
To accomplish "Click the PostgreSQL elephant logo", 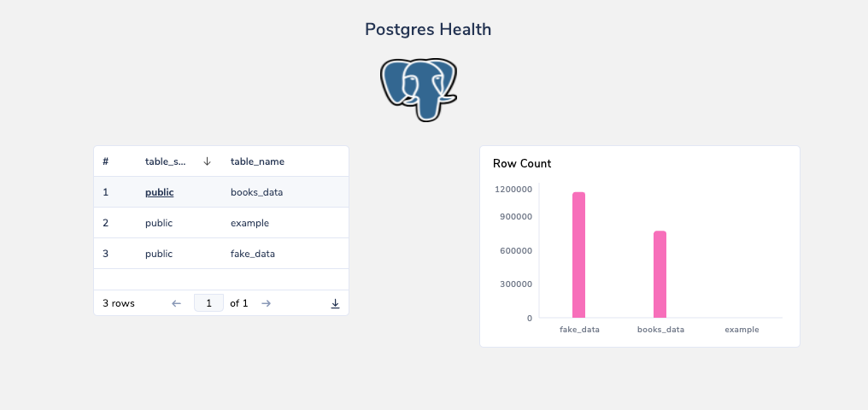I will 419,89.
